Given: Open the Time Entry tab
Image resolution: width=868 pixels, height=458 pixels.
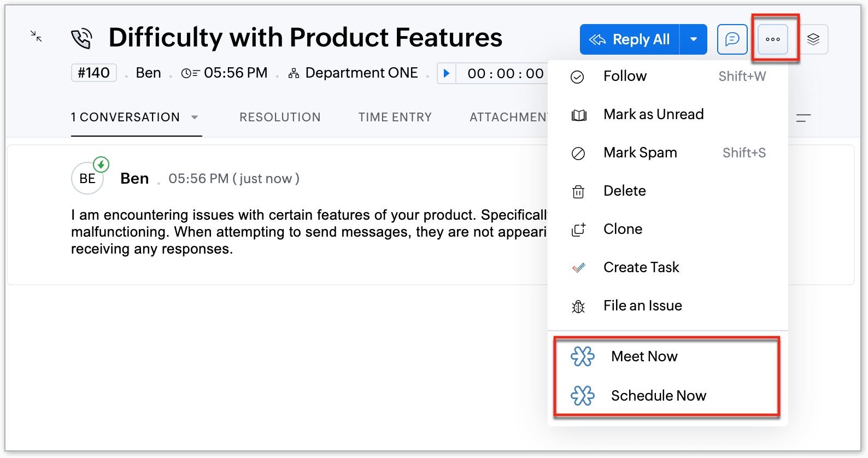Looking at the screenshot, I should [395, 118].
